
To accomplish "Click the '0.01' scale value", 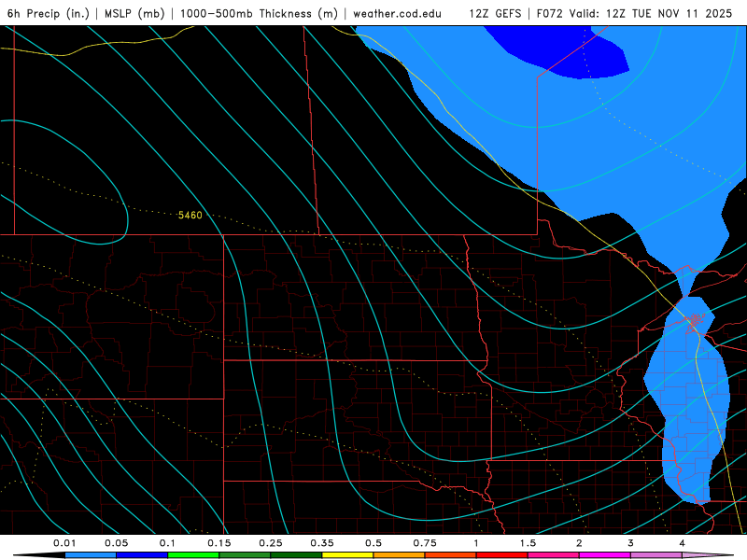I will pyautogui.click(x=64, y=543).
